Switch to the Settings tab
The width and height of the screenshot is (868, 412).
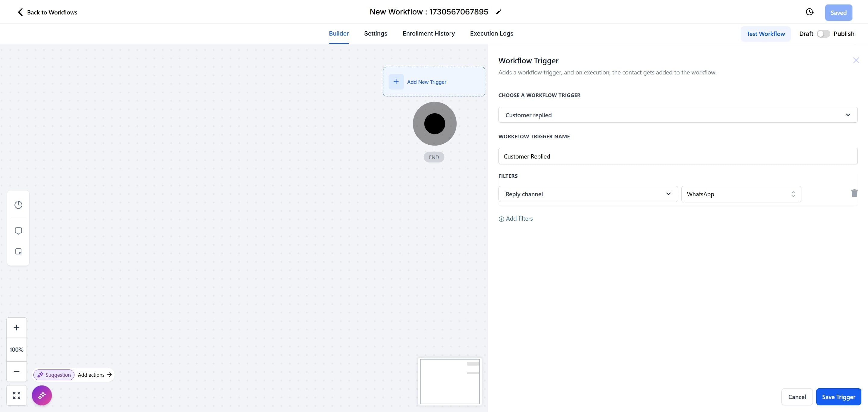coord(375,33)
